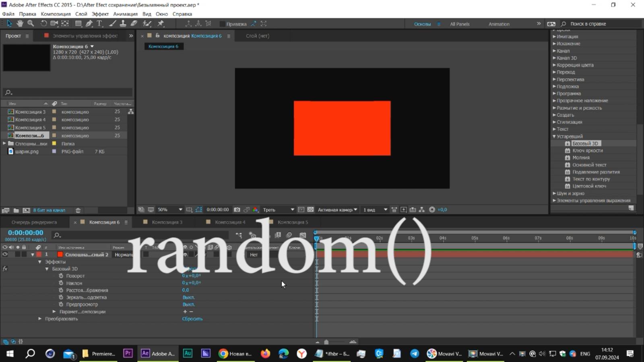Open the Файл menu
644x362 pixels.
tap(8, 14)
